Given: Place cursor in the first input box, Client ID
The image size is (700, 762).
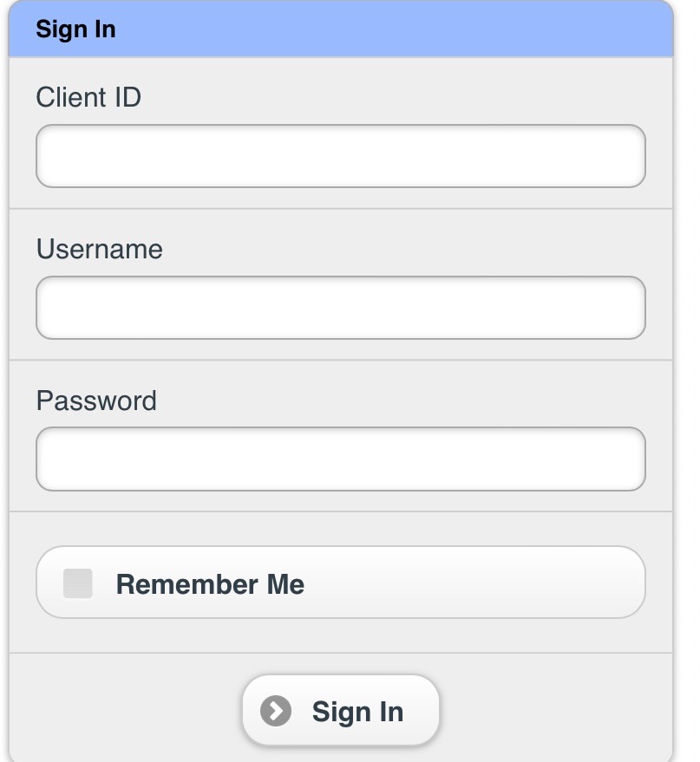Looking at the screenshot, I should [x=341, y=156].
